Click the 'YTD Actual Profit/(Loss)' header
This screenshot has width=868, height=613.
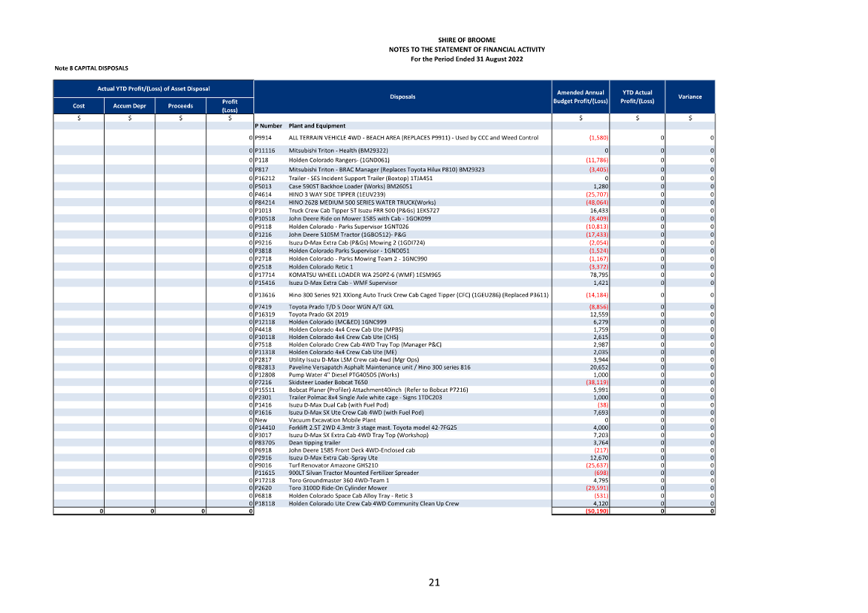[637, 97]
